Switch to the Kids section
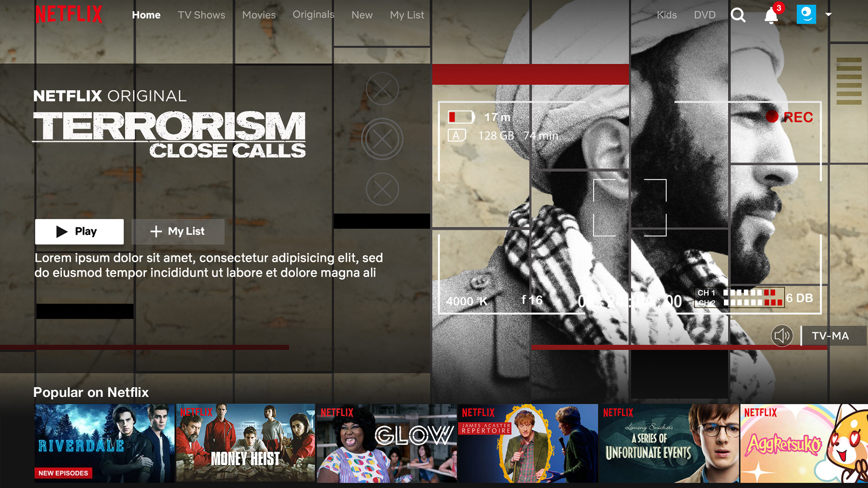Screen dimensions: 868x488 [x=667, y=15]
